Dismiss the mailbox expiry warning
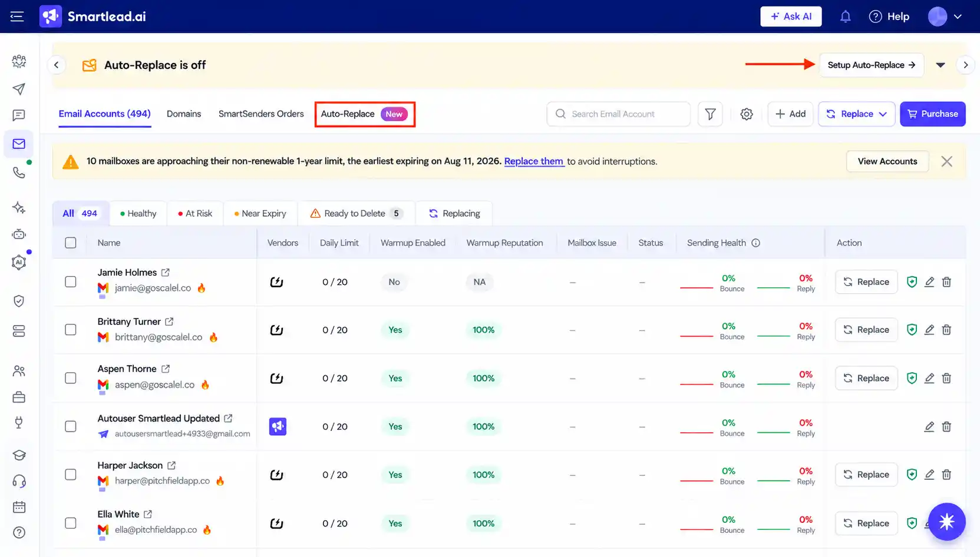 (946, 161)
